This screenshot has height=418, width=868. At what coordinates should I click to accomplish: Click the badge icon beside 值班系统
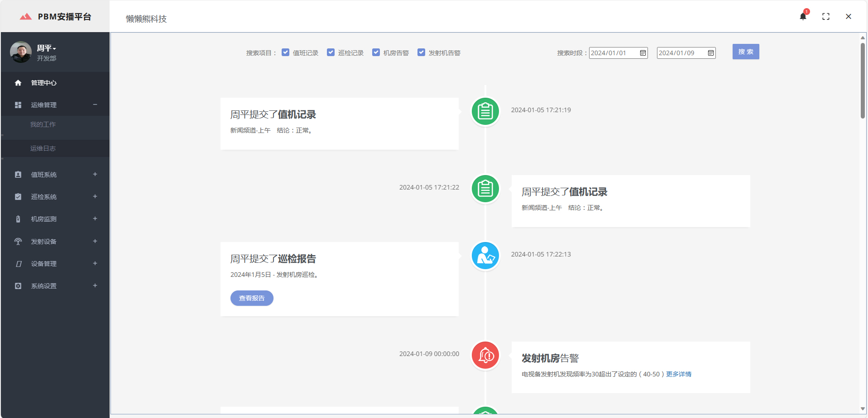click(18, 175)
